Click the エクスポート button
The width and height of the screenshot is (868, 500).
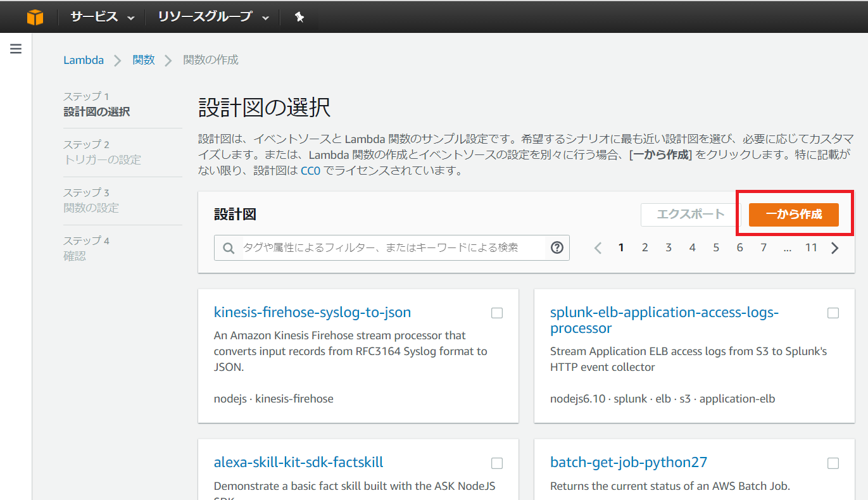pyautogui.click(x=690, y=215)
